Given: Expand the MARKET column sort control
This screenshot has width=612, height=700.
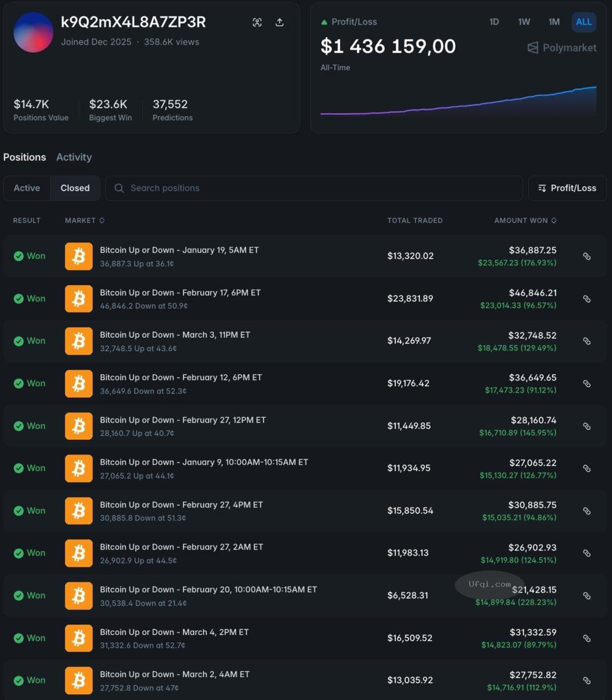Looking at the screenshot, I should coord(102,220).
